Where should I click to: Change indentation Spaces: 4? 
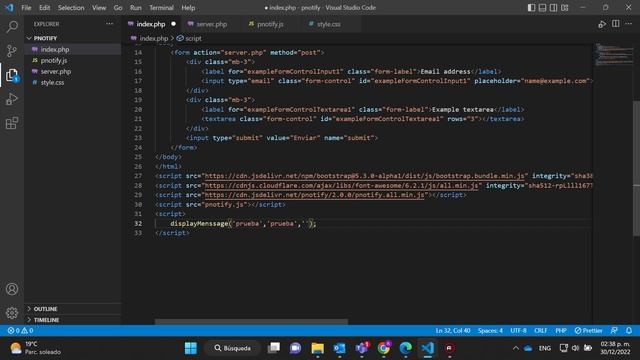coord(490,331)
